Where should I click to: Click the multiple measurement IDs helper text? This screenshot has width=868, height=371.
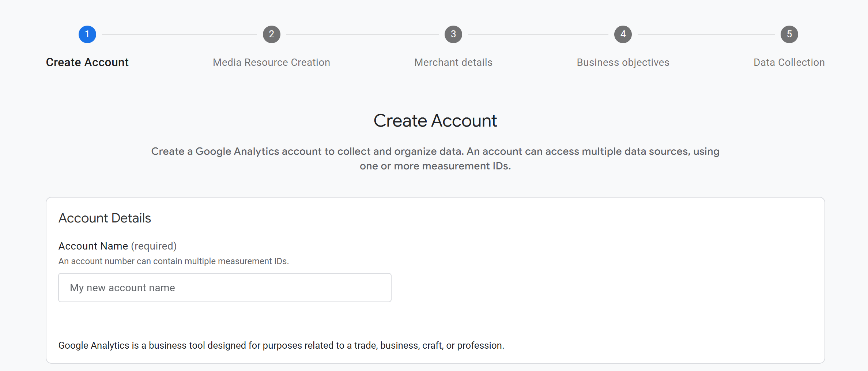[x=174, y=261]
